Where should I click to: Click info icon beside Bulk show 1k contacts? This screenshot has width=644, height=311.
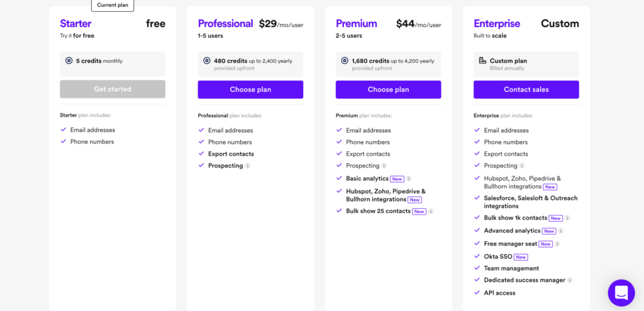pos(567,218)
